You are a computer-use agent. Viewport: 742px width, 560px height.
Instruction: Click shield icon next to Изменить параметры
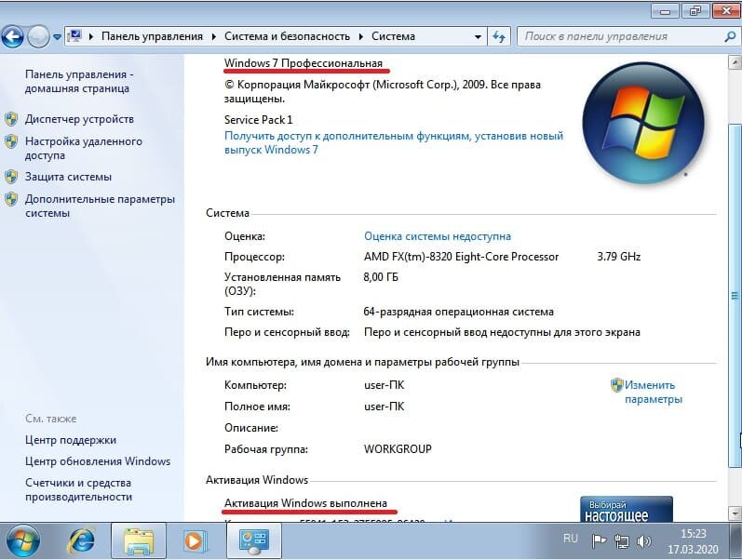click(x=616, y=385)
